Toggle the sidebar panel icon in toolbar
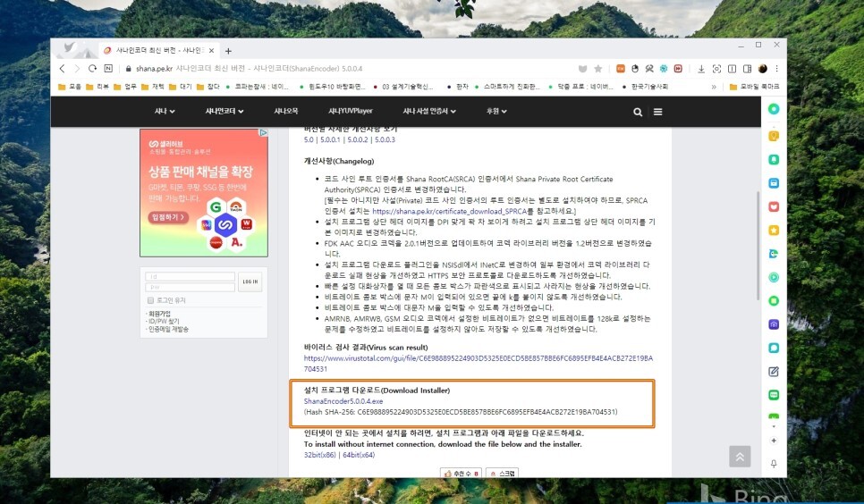Image resolution: width=864 pixels, height=504 pixels. coord(747,69)
